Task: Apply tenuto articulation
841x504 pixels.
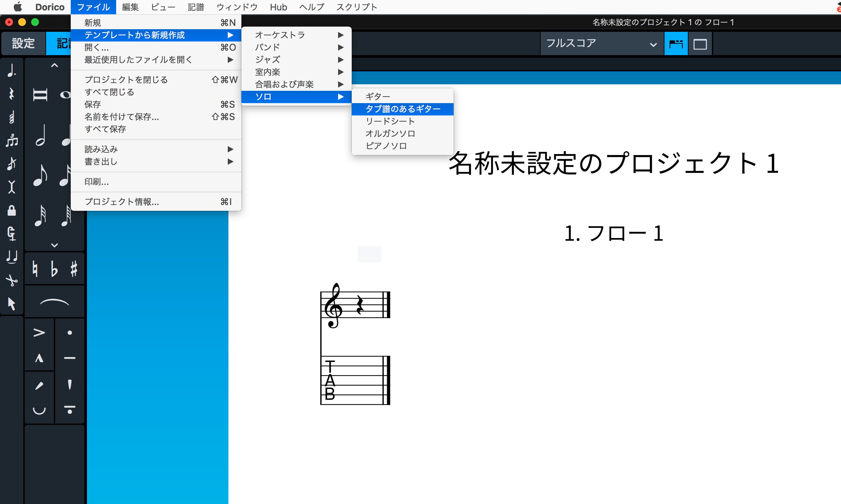Action: pos(70,358)
